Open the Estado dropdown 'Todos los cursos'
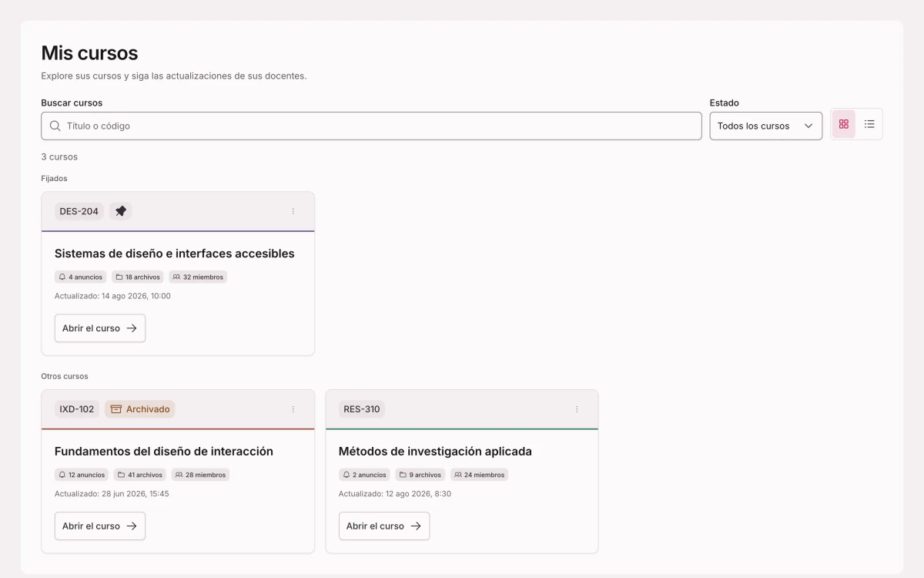Image resolution: width=924 pixels, height=578 pixels. pyautogui.click(x=766, y=126)
